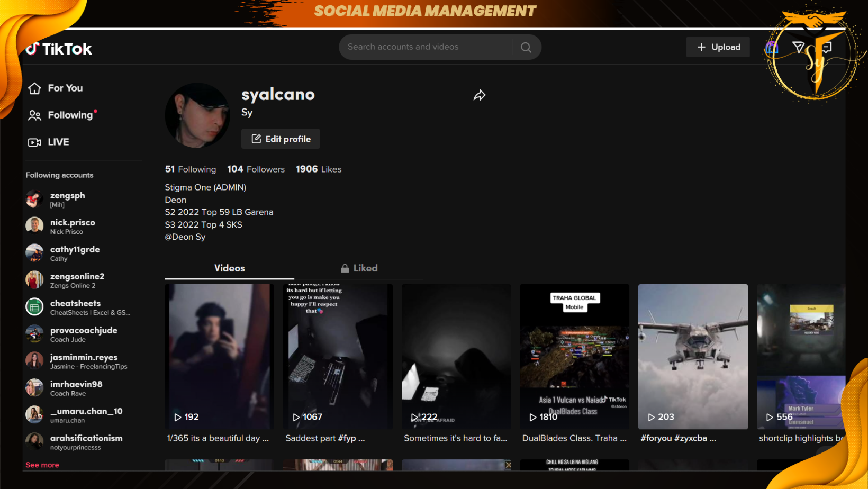
Task: Switch to the Videos tab
Action: (230, 268)
